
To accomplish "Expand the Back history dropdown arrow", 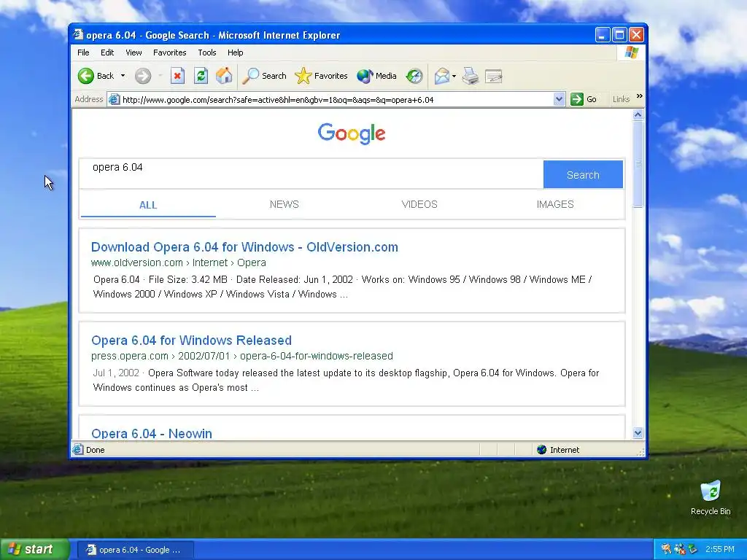I will coord(123,76).
